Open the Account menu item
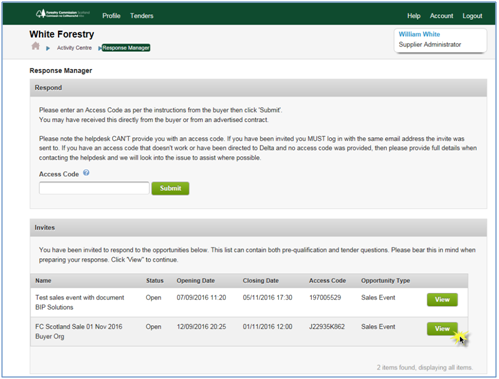The image size is (499, 379). click(441, 16)
